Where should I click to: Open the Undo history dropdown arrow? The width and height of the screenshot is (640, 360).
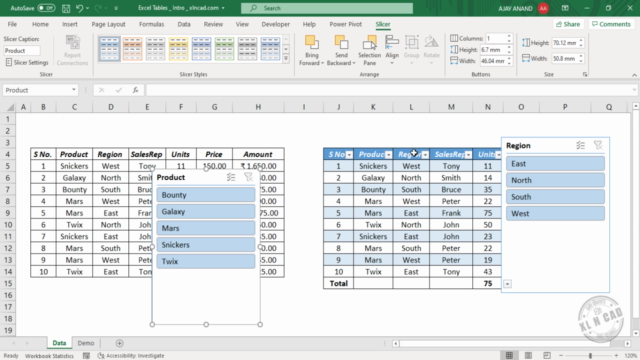coord(87,8)
